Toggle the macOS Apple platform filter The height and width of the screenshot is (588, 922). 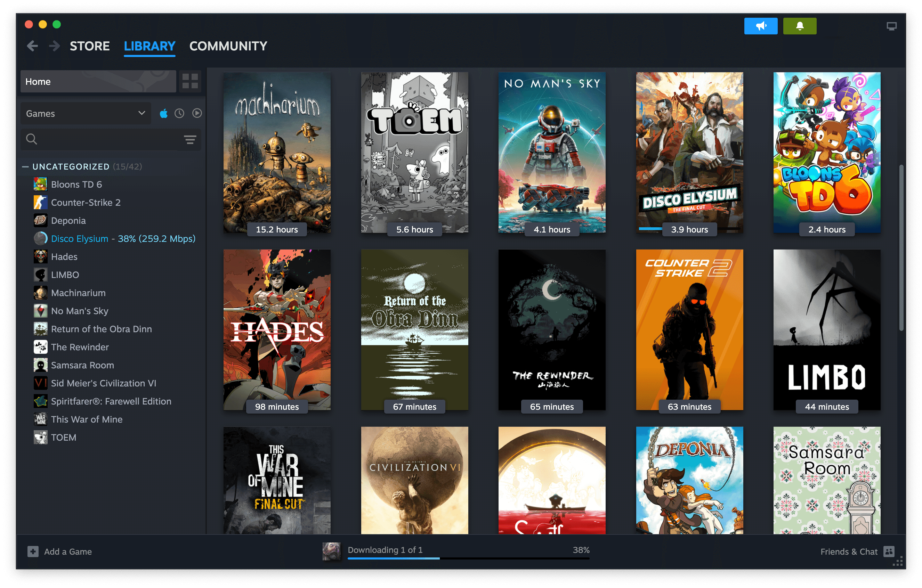pos(163,113)
